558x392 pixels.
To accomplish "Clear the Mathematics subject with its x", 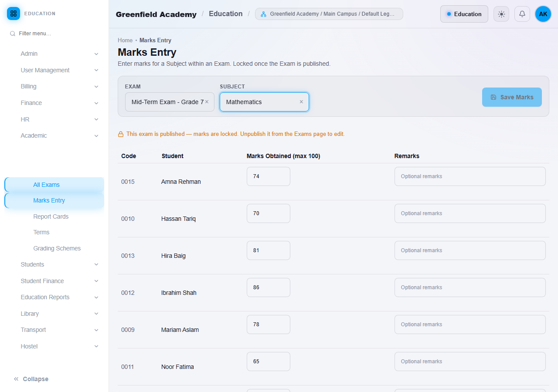I will 301,101.
